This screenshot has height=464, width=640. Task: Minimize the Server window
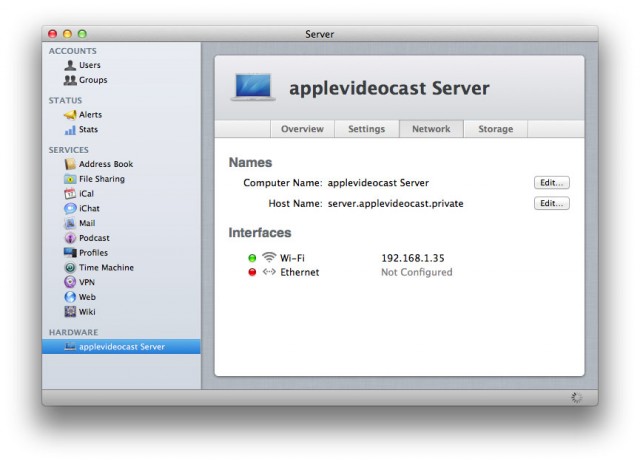[67, 34]
